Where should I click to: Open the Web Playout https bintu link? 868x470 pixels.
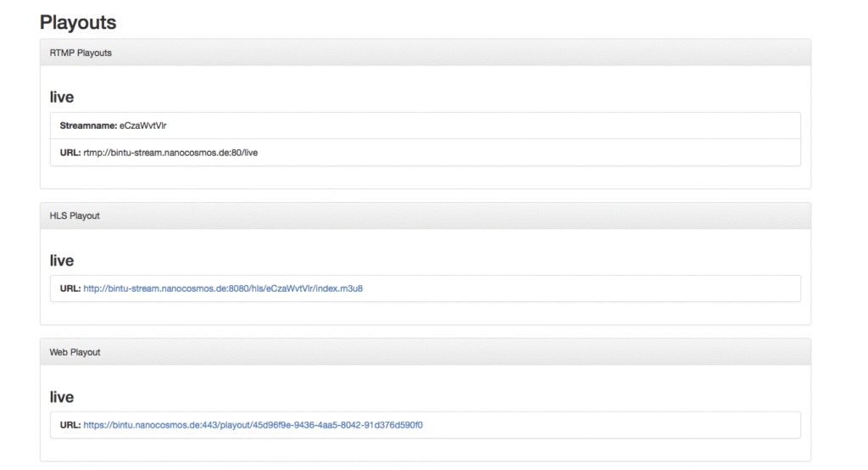(x=253, y=425)
